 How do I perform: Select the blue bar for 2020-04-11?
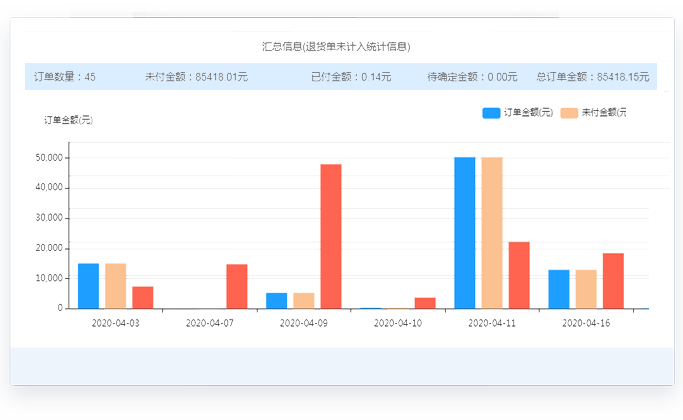click(x=465, y=232)
